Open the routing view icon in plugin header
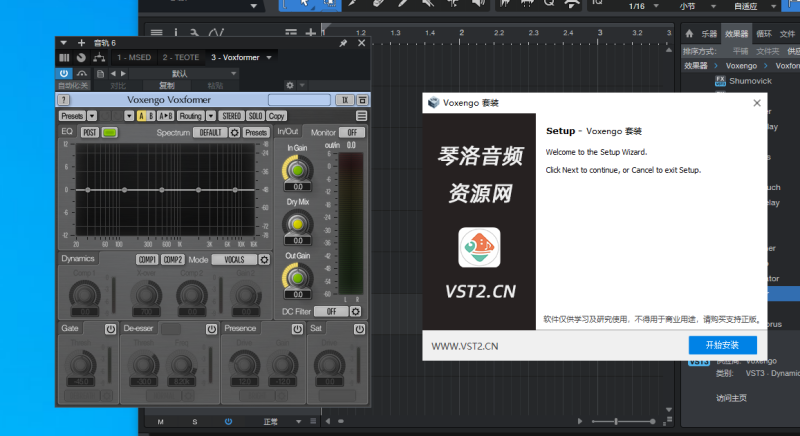800x436 pixels. click(99, 58)
